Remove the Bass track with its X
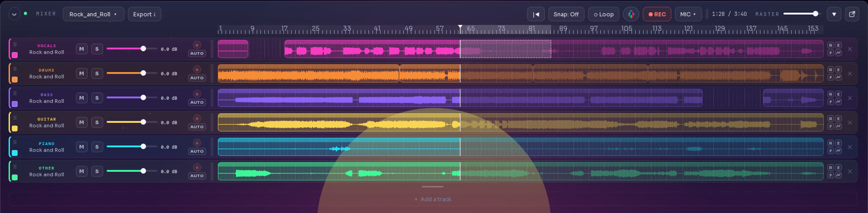The width and height of the screenshot is (868, 213). 850,98
